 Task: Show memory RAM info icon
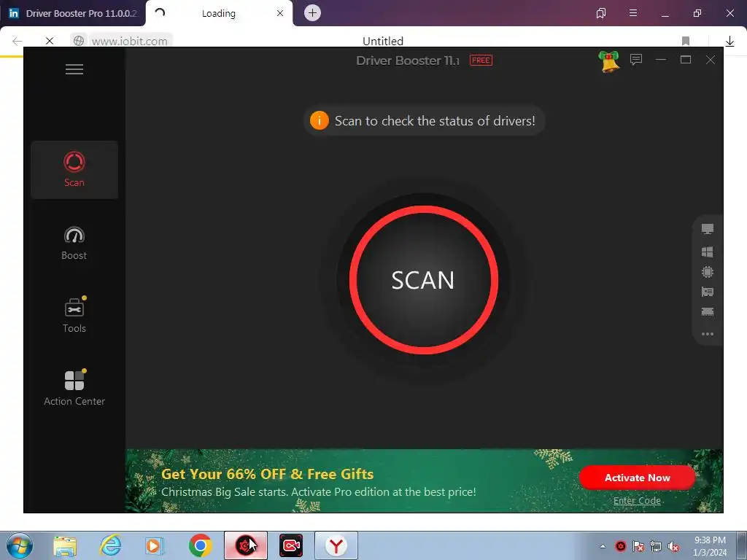[708, 312]
